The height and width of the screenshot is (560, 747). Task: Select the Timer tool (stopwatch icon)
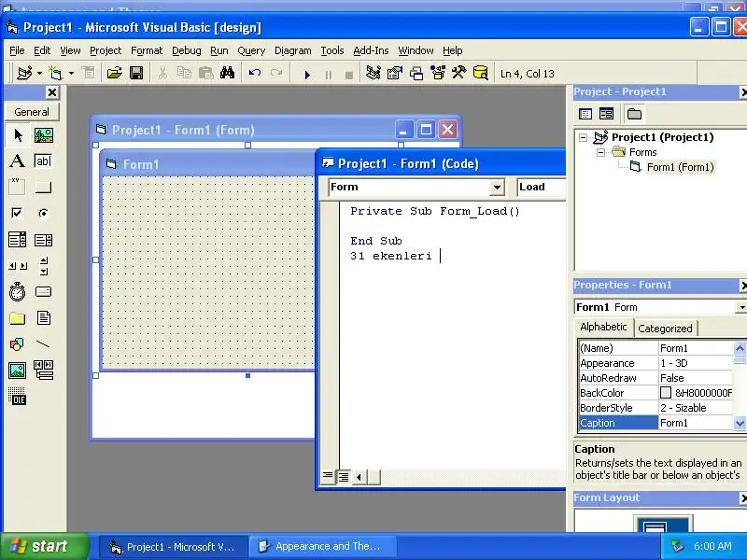[18, 291]
